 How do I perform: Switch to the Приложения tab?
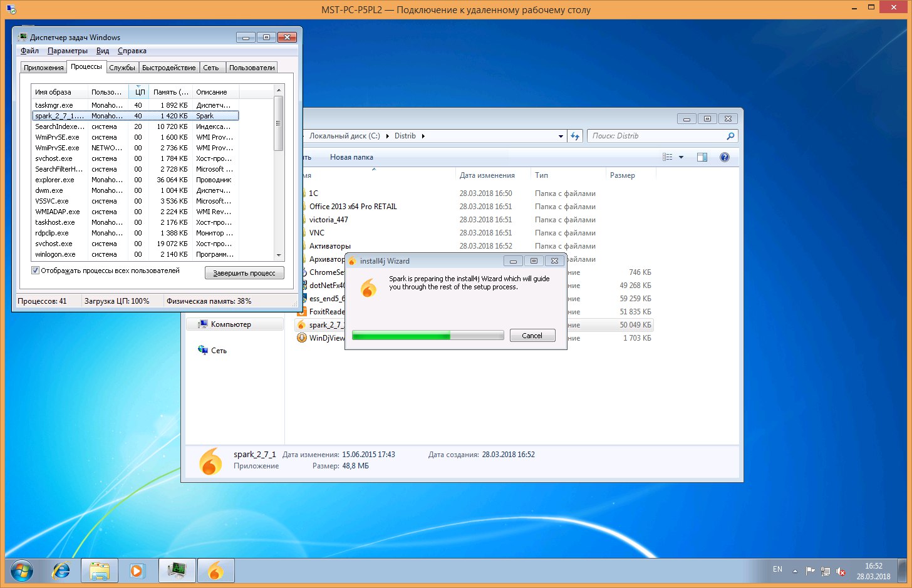(44, 68)
